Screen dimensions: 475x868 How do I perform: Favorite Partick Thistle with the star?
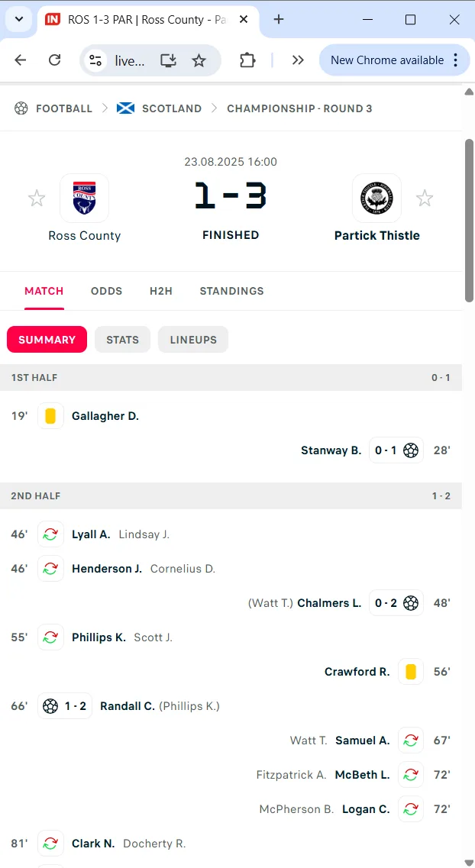click(x=425, y=198)
